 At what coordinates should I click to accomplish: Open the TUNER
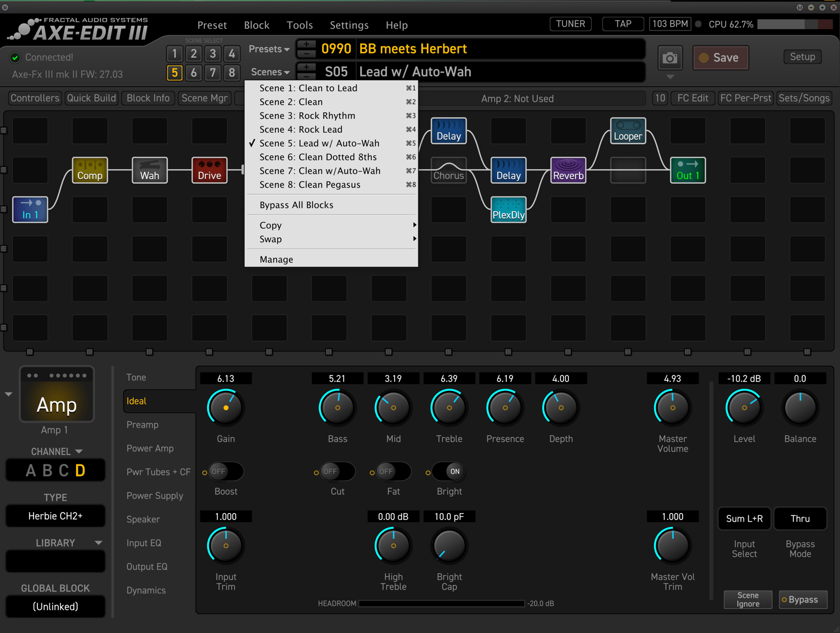click(571, 24)
